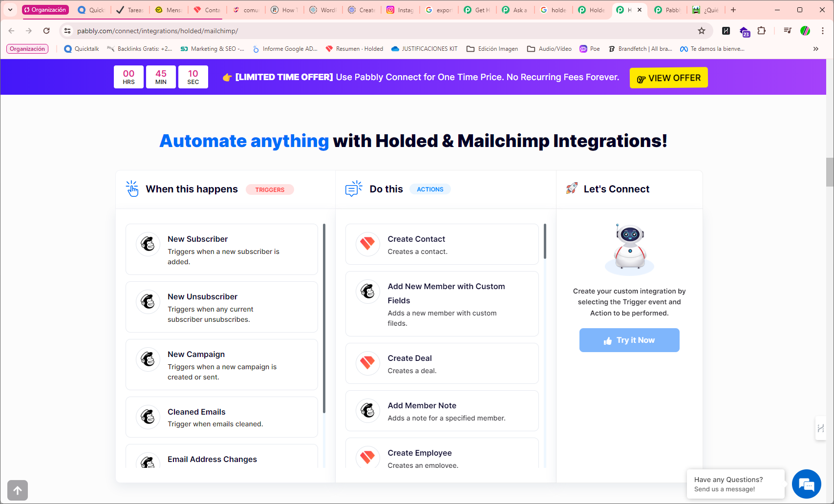Click the Mailchimp icon beside Cleaned Emails
This screenshot has width=834, height=504.
click(x=148, y=417)
